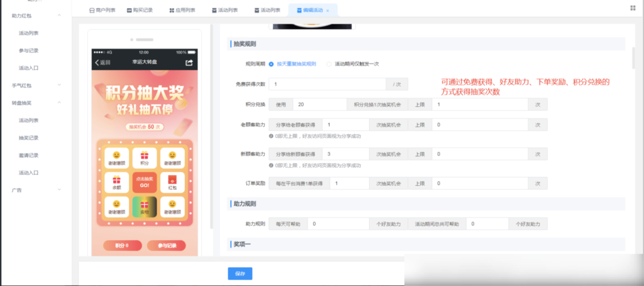Open 活动入口 under 助力红包
This screenshot has height=286, width=644.
pos(29,68)
